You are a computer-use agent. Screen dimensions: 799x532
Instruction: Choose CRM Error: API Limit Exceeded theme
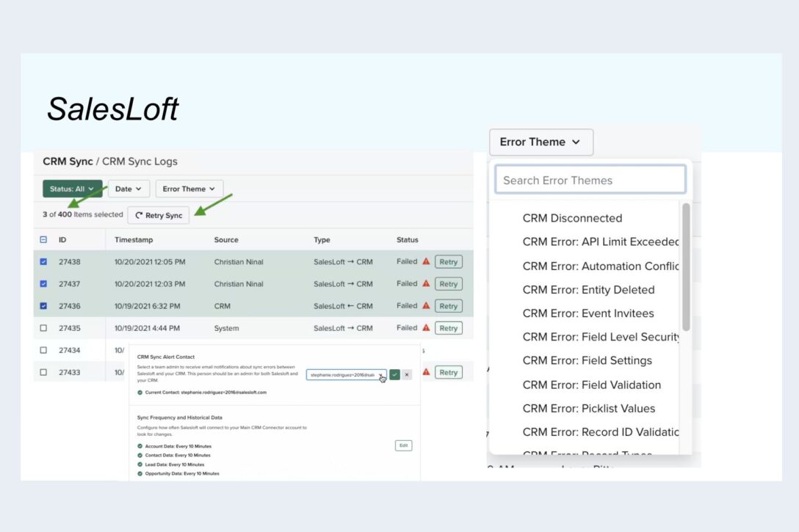pyautogui.click(x=600, y=242)
